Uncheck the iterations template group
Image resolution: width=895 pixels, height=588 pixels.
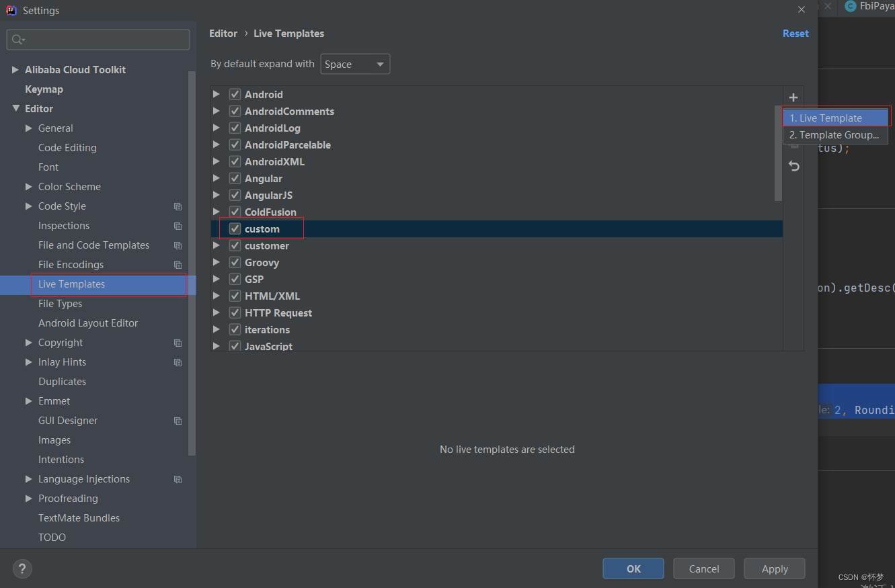[x=235, y=329]
